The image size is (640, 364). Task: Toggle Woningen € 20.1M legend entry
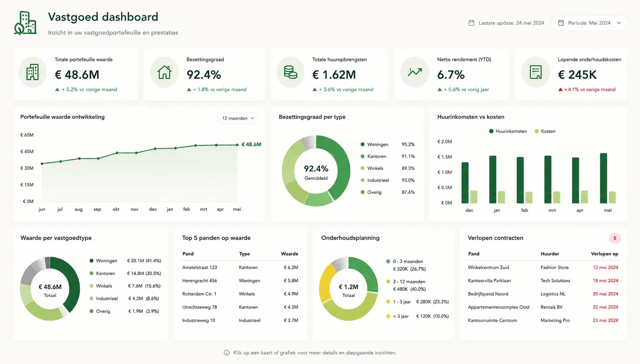(125, 260)
